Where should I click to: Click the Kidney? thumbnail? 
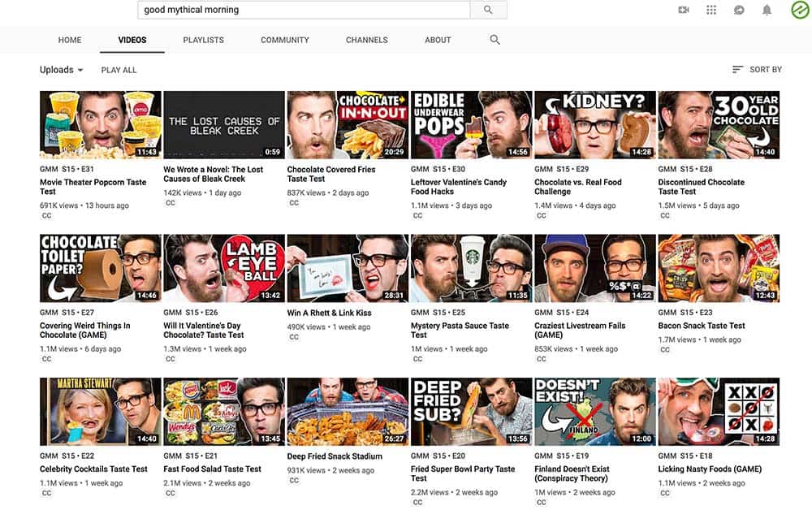coord(595,125)
